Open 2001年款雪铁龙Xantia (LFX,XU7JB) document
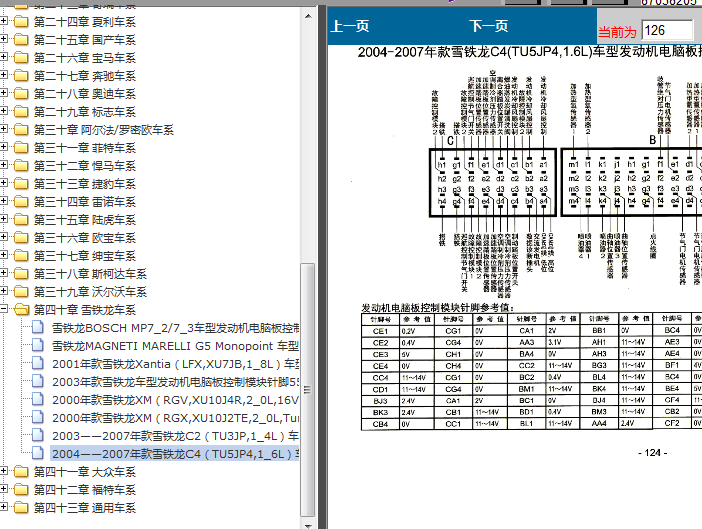Image resolution: width=702 pixels, height=529 pixels. [x=175, y=364]
